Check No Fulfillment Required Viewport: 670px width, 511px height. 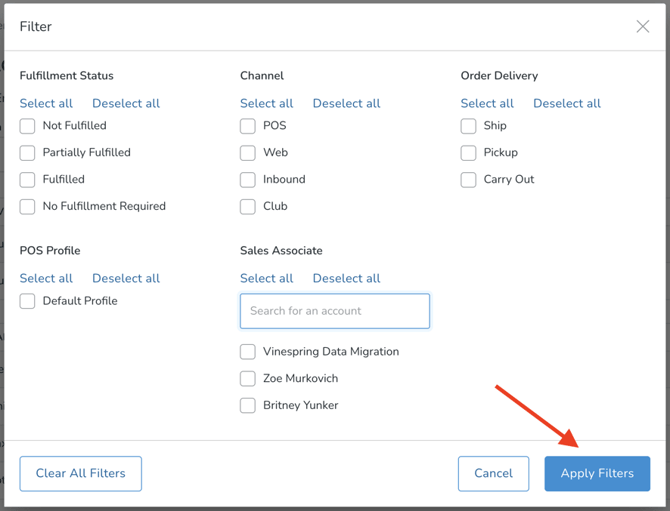point(28,207)
